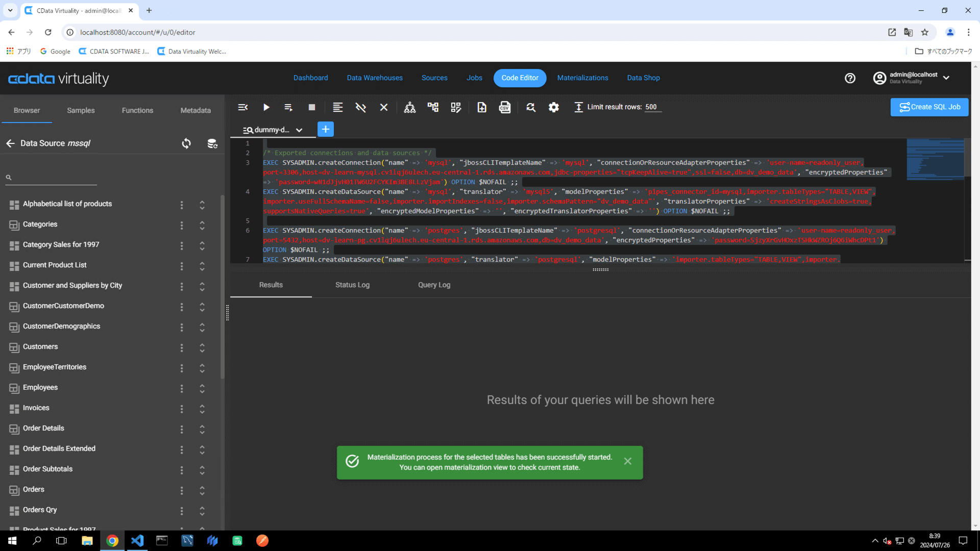Expand the dummy-d... tab dropdown
980x551 pixels.
(299, 130)
